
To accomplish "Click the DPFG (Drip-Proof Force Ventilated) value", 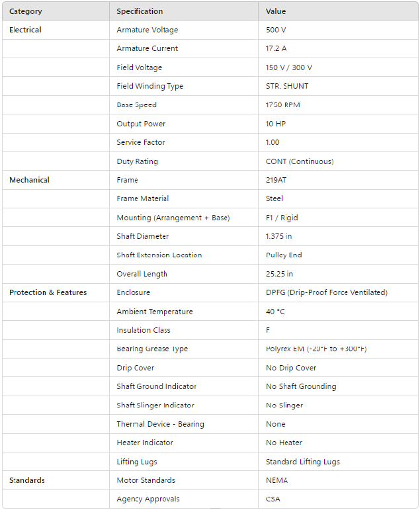I will [x=326, y=292].
